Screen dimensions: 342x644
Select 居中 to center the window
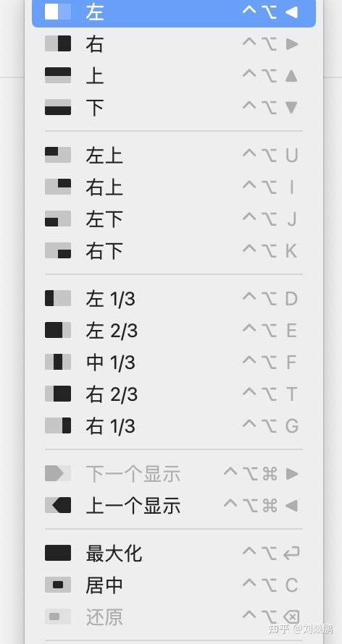pyautogui.click(x=173, y=585)
